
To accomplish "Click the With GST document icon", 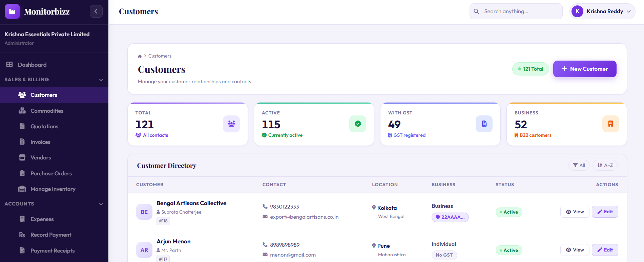I will tap(484, 124).
